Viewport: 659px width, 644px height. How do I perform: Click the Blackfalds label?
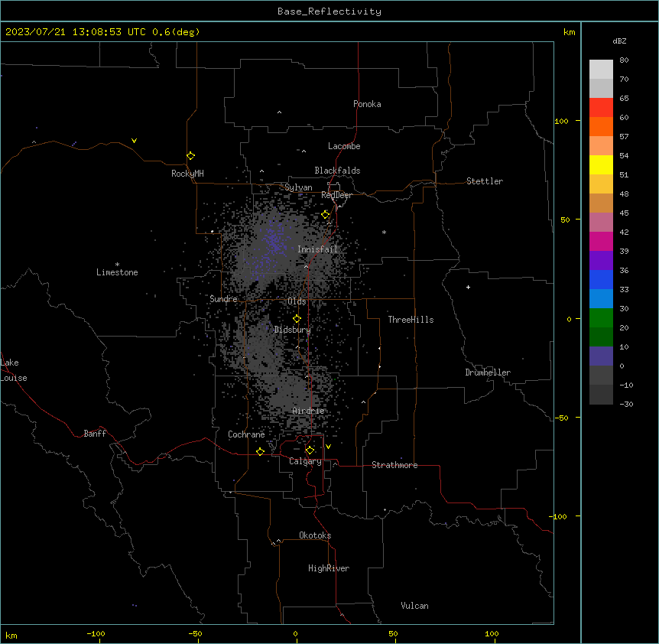point(337,171)
